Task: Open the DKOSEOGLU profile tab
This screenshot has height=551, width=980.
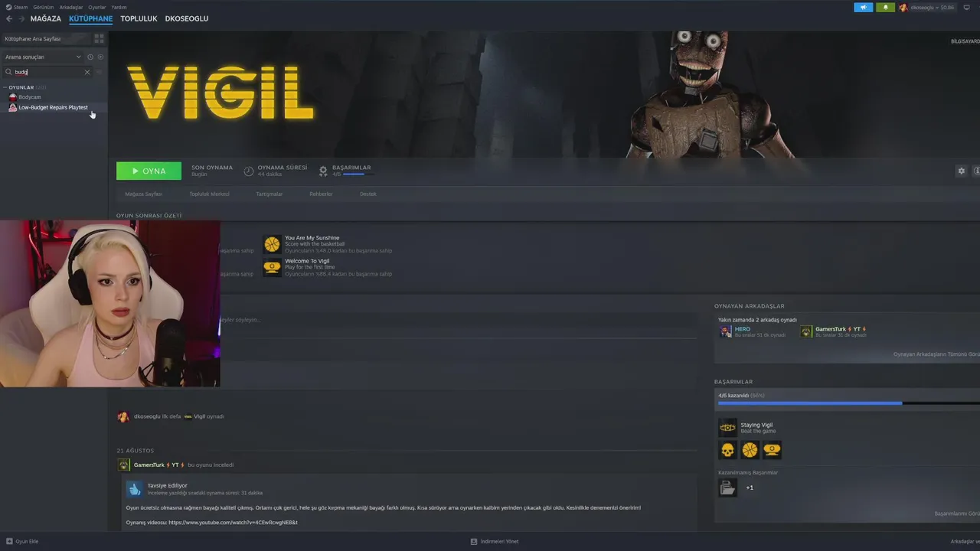Action: tap(187, 18)
